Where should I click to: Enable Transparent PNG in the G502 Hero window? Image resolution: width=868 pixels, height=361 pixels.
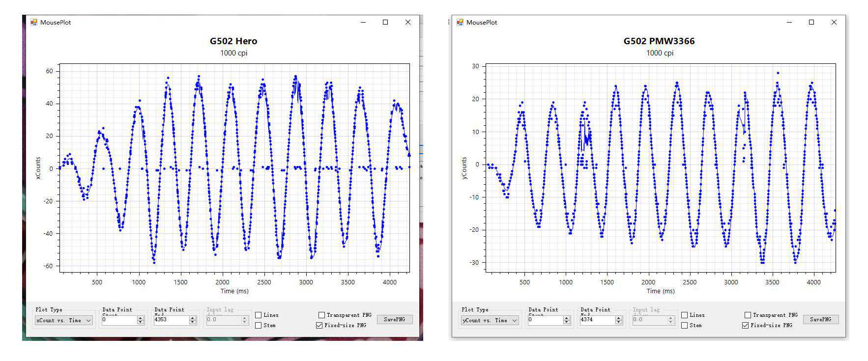[321, 315]
